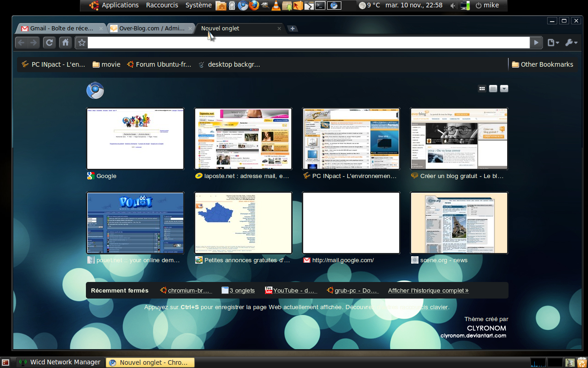
Task: Open the pouet.net thumbnail
Action: [135, 223]
